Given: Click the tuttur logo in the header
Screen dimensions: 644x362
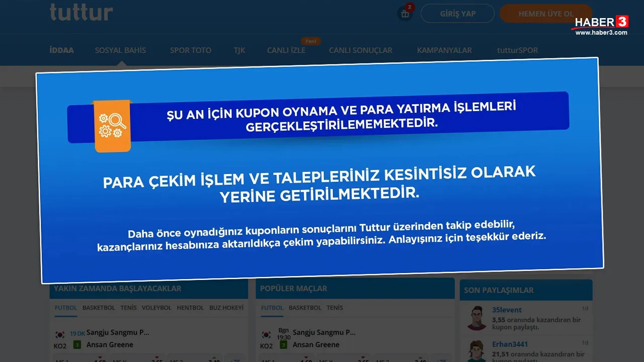Looking at the screenshot, I should coord(81,12).
